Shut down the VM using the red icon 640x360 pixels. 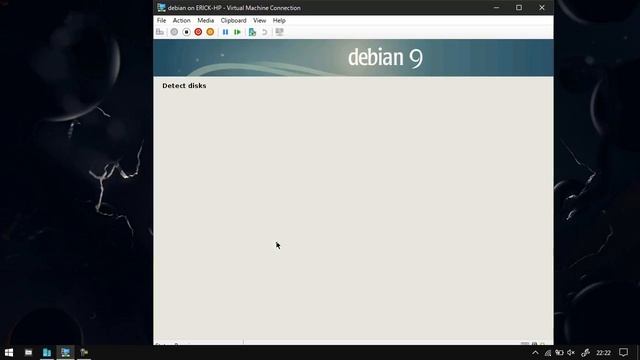click(198, 32)
